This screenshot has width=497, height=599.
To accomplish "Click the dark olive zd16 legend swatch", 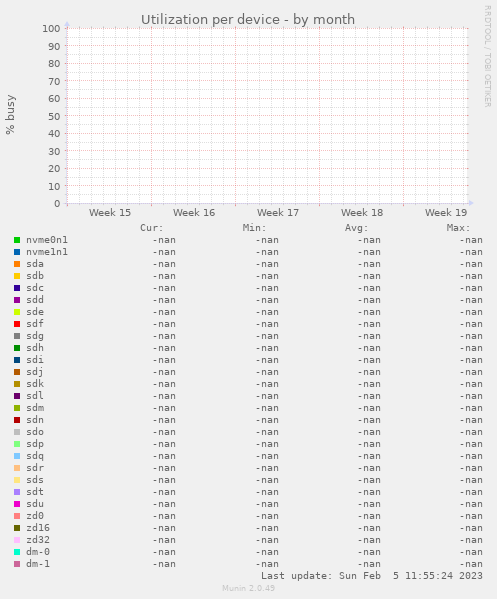I will point(17,528).
